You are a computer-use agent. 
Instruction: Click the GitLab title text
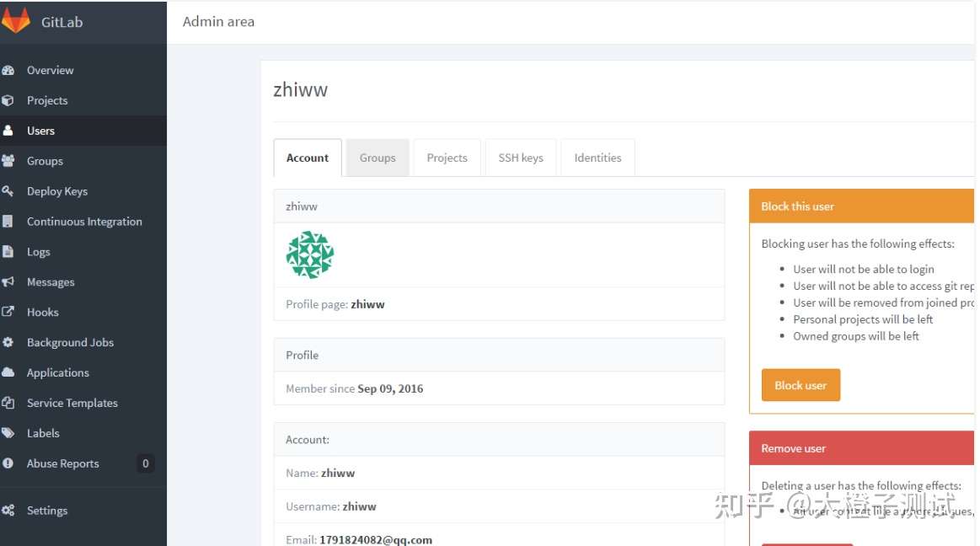point(62,22)
